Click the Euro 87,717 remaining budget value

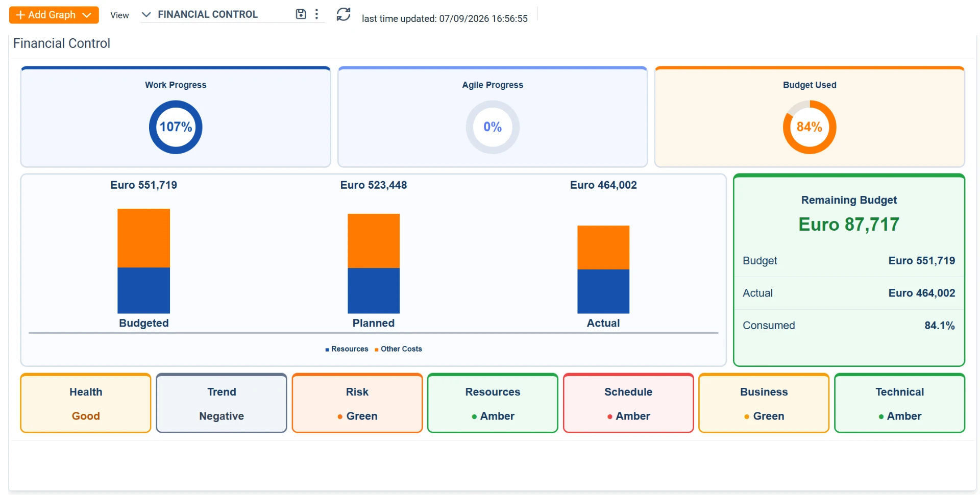point(849,225)
